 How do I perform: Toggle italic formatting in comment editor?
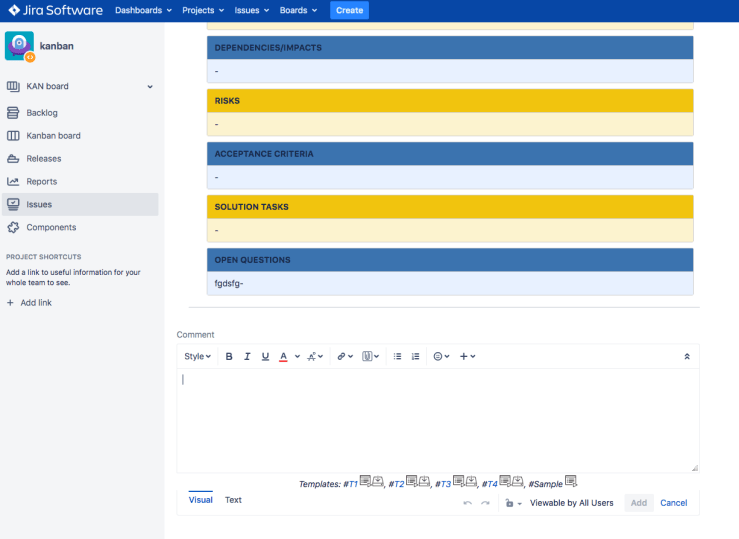(x=247, y=356)
